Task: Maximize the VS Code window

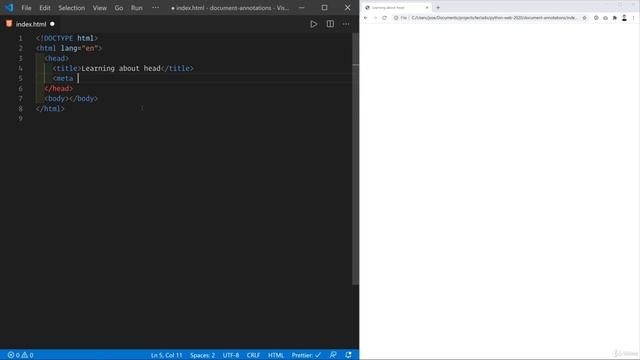Action: [x=324, y=8]
